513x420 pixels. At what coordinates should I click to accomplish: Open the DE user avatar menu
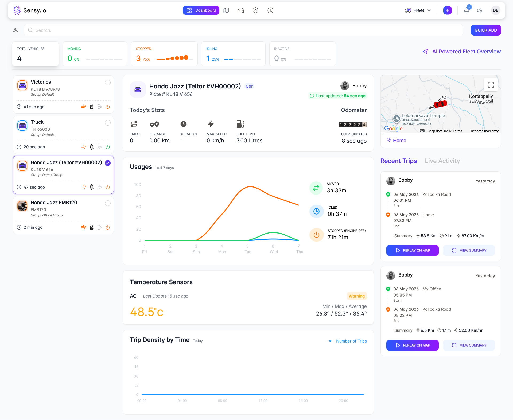click(495, 10)
